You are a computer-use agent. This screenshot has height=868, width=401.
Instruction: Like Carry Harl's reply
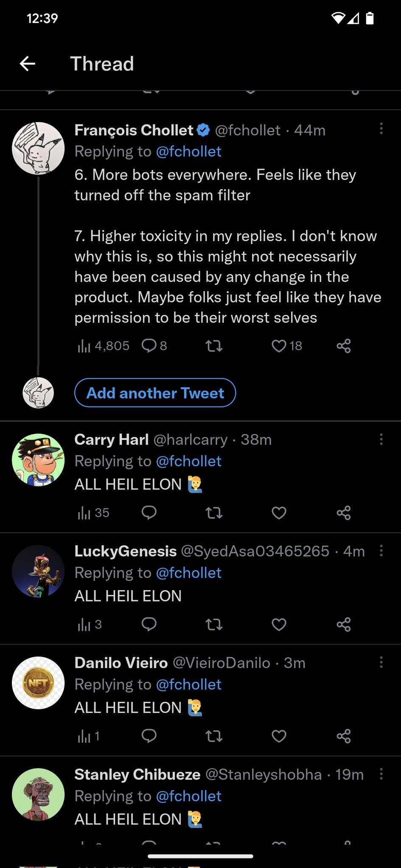pyautogui.click(x=279, y=513)
